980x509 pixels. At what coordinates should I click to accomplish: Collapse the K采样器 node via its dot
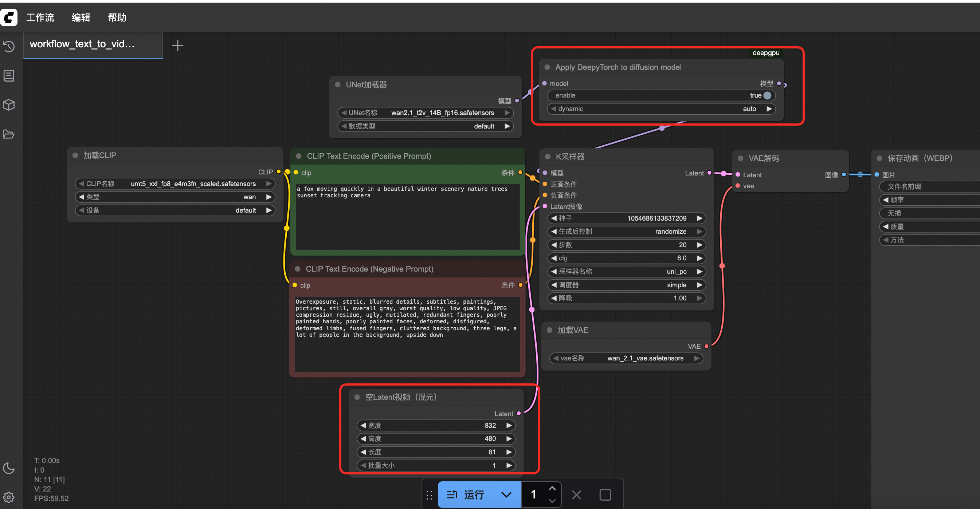point(548,157)
